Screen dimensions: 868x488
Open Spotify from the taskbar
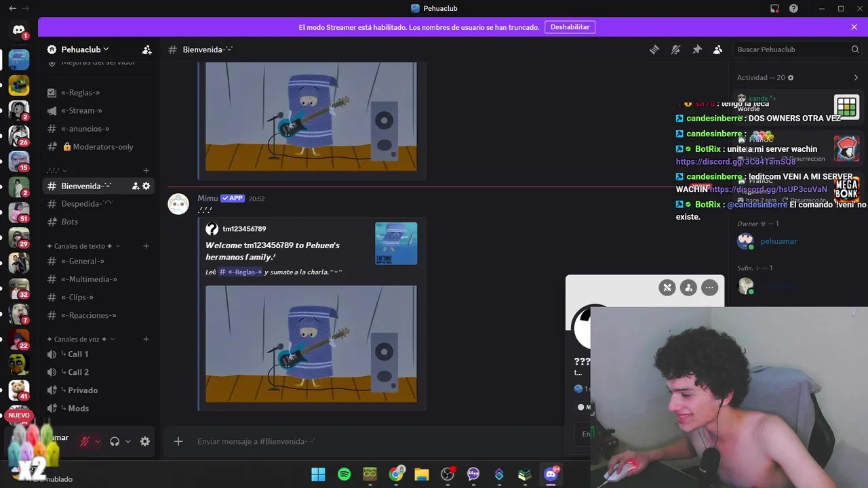[x=344, y=474]
